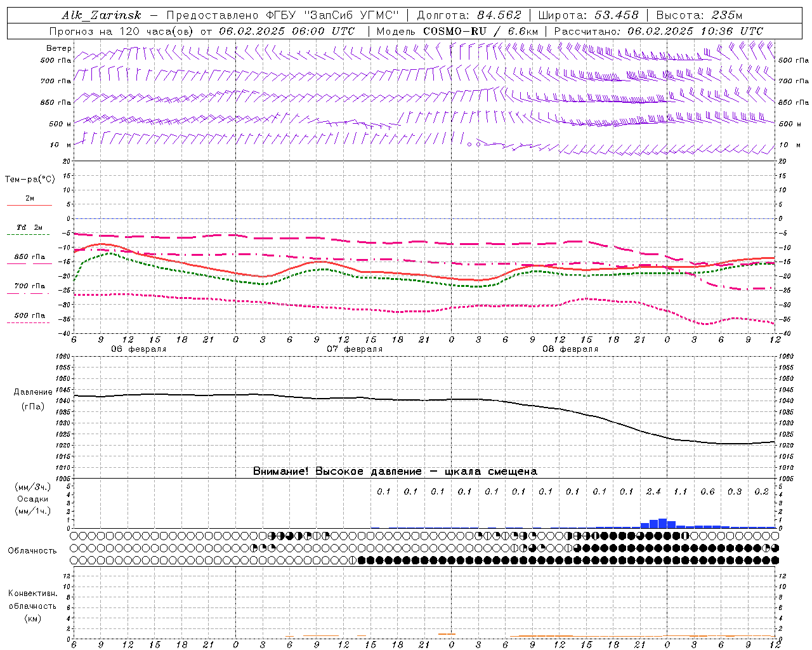Click the 1060 top value on left pressure axis
Image resolution: width=812 pixels, height=650 pixels.
(63, 357)
